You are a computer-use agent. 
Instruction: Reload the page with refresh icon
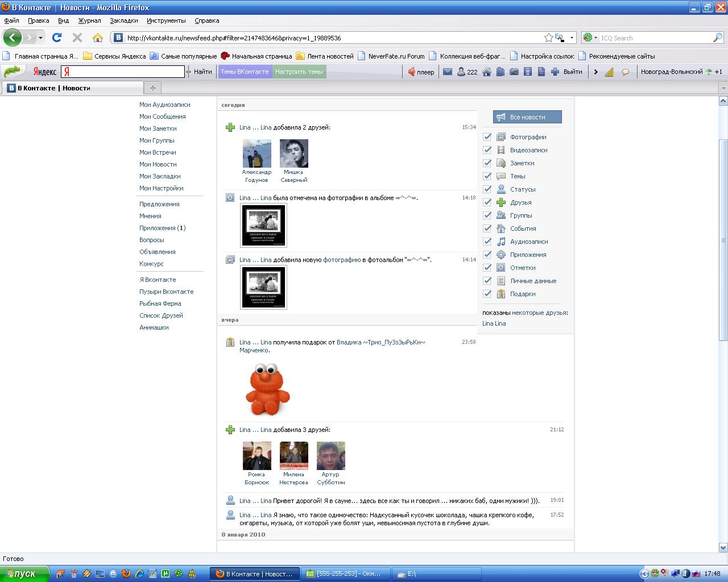(56, 38)
